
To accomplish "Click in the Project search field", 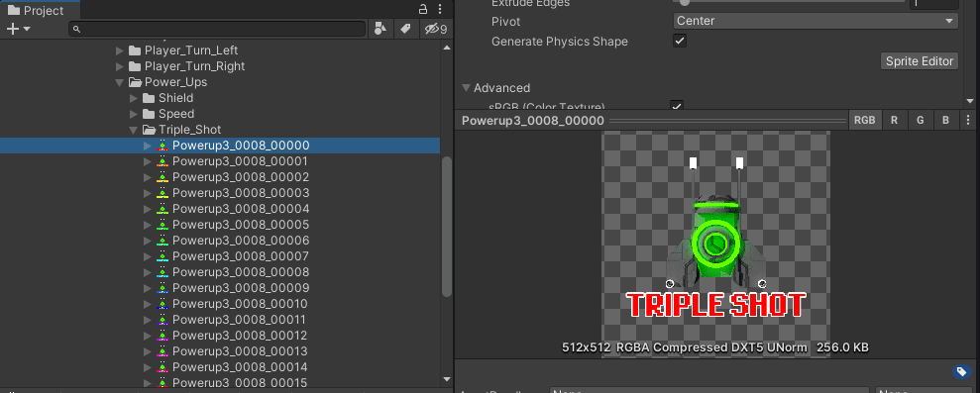I will 217,29.
